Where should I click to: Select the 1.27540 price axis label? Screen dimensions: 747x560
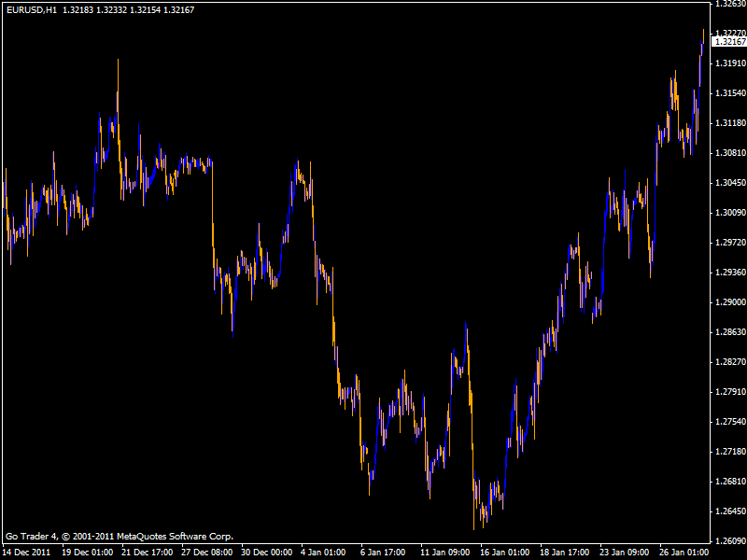[x=731, y=422]
